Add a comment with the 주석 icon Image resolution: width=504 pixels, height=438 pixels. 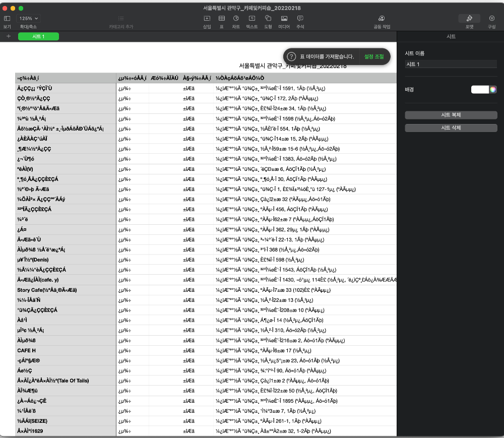point(300,18)
